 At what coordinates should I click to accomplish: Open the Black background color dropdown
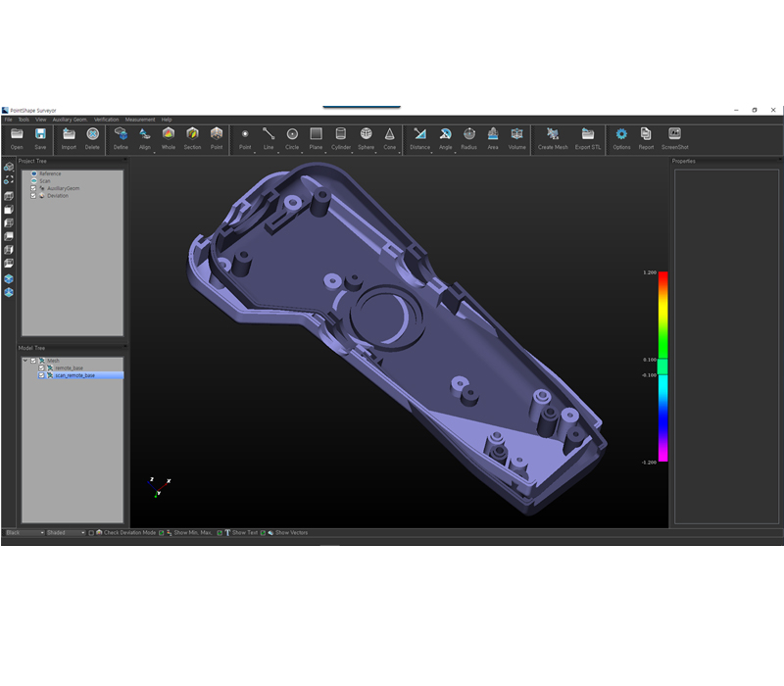pos(24,532)
